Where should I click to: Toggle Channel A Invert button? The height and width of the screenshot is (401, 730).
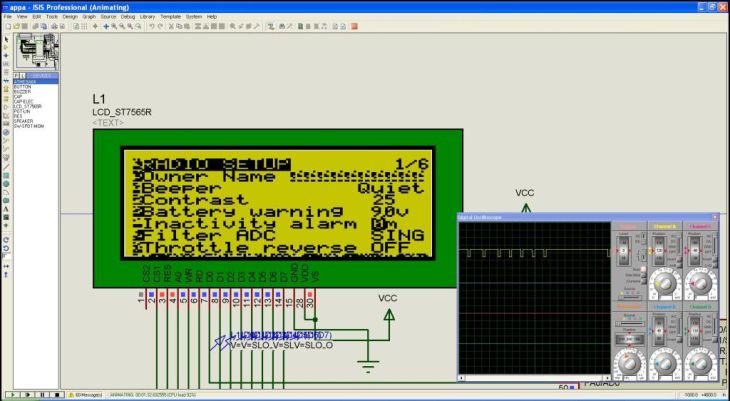click(679, 259)
